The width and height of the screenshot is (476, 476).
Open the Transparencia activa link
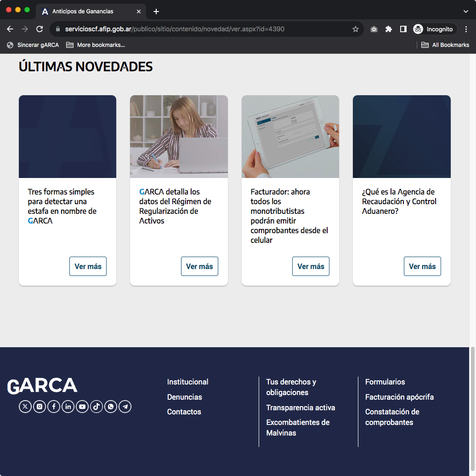coord(300,407)
